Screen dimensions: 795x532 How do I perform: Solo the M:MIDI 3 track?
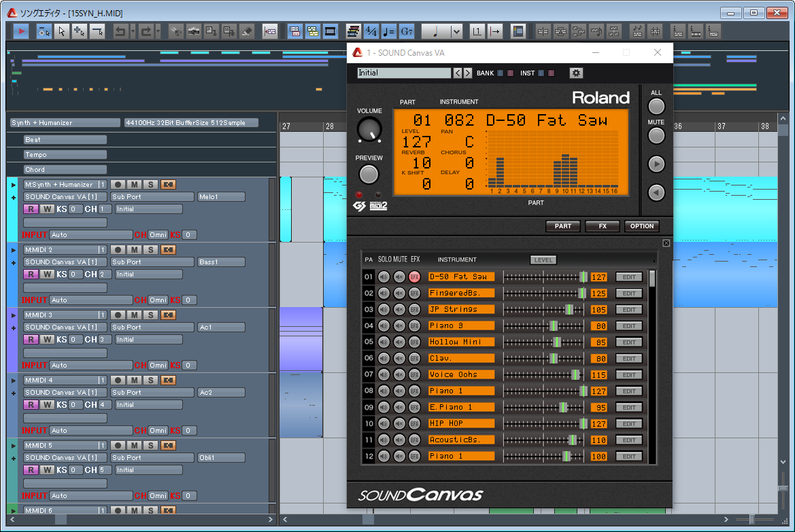point(150,315)
